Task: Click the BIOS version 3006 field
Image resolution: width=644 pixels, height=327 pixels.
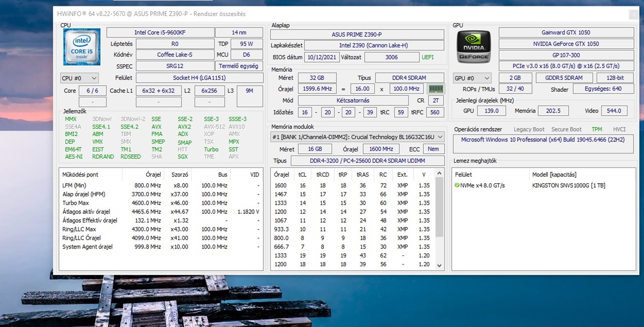Action: 391,57
